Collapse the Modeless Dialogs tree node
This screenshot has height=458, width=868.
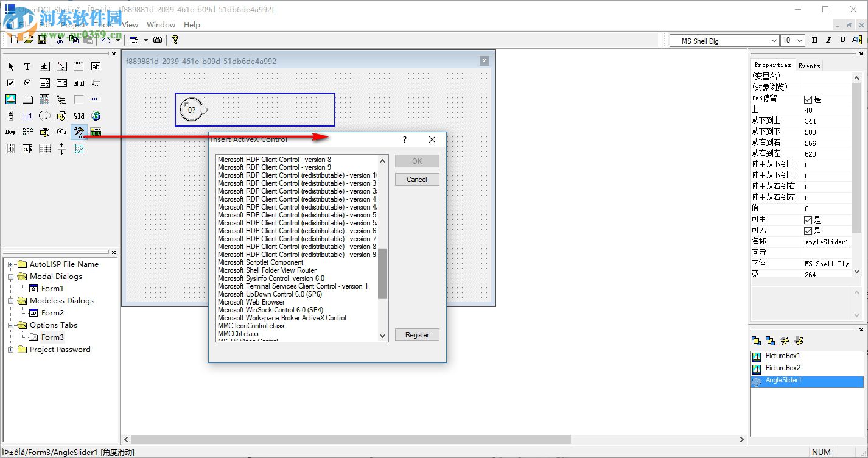(10, 301)
